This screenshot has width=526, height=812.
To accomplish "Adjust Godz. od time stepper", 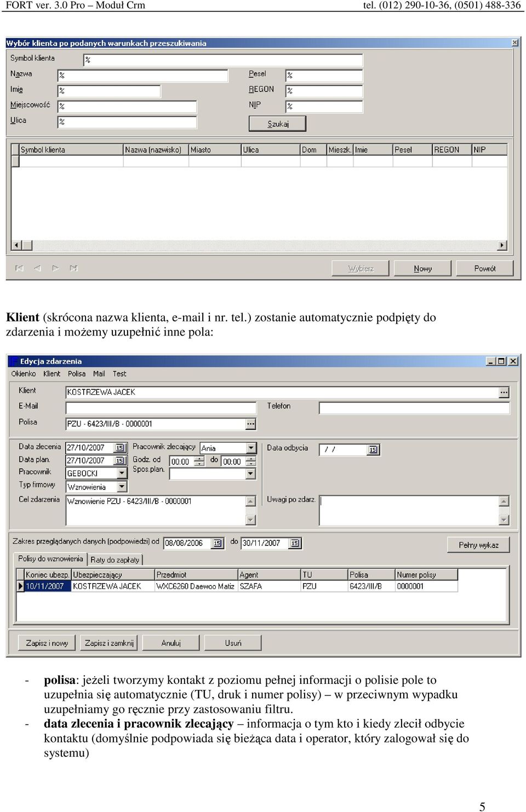I will 199,461.
